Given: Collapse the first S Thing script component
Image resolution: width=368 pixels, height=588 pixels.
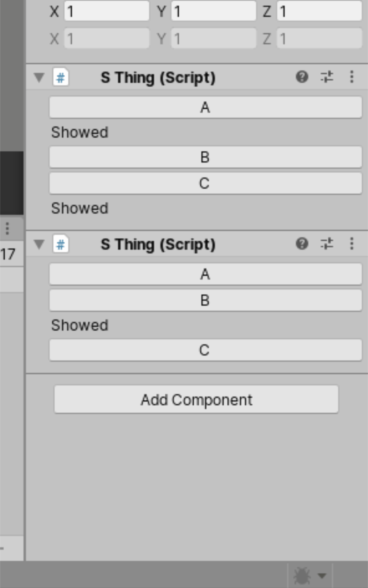Looking at the screenshot, I should (x=39, y=78).
